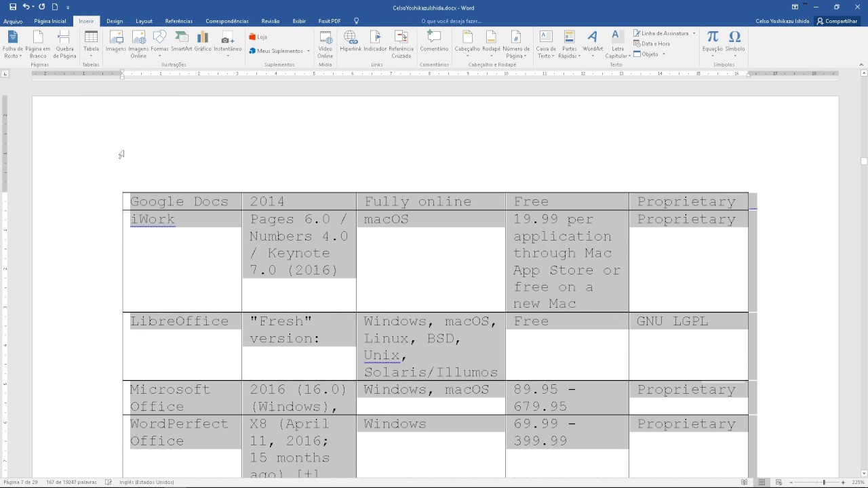The width and height of the screenshot is (868, 488).
Task: Open the Correspondências tab
Action: (x=227, y=21)
